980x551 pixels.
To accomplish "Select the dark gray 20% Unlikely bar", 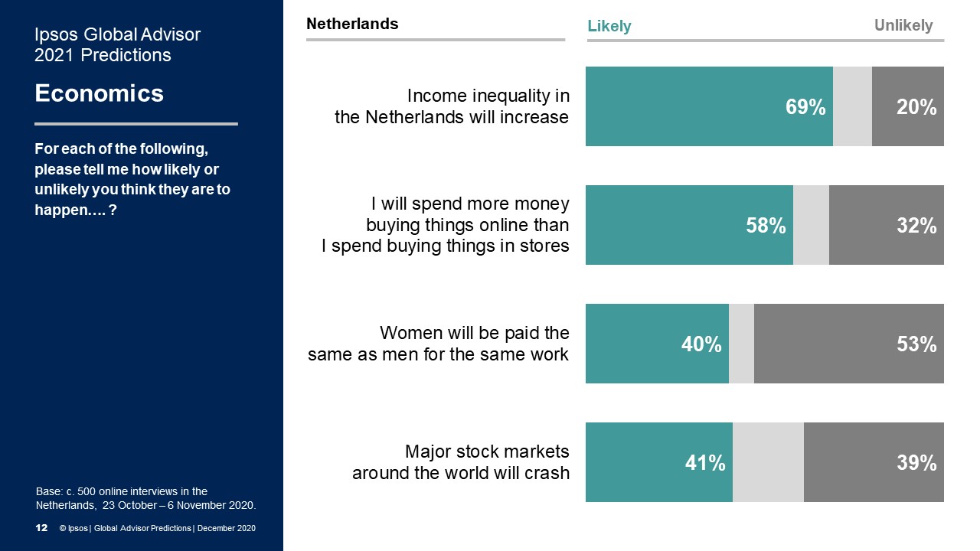I will point(907,106).
